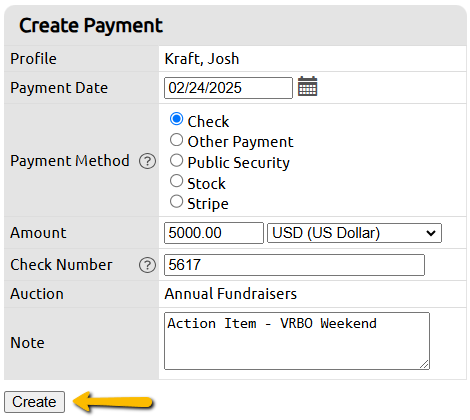
Task: Select the Stock radio button
Action: point(176,181)
